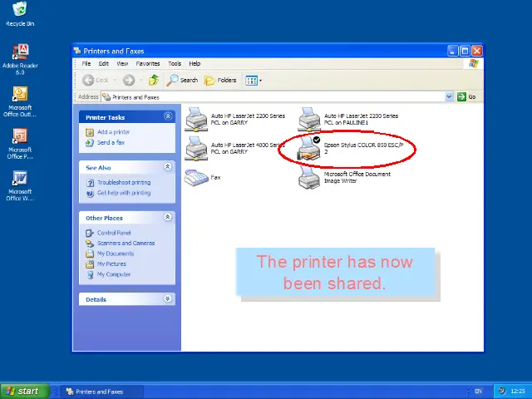Open the Back button history dropdown
This screenshot has height=399, width=532.
click(x=115, y=81)
